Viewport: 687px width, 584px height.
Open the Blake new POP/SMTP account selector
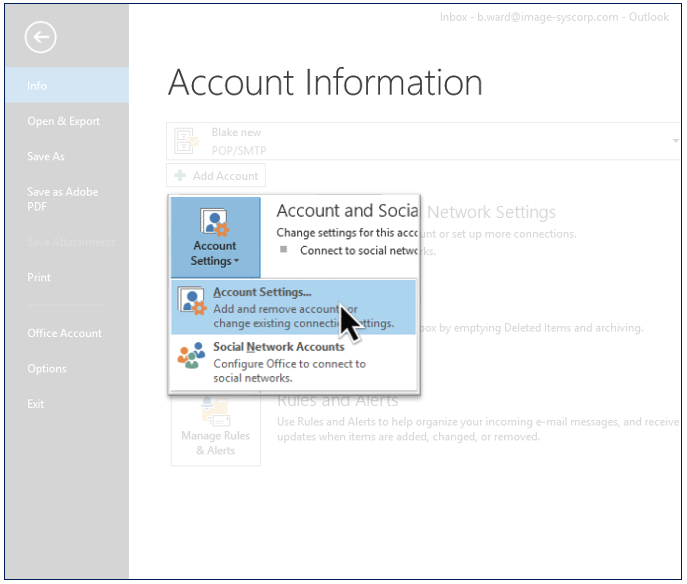(x=420, y=141)
